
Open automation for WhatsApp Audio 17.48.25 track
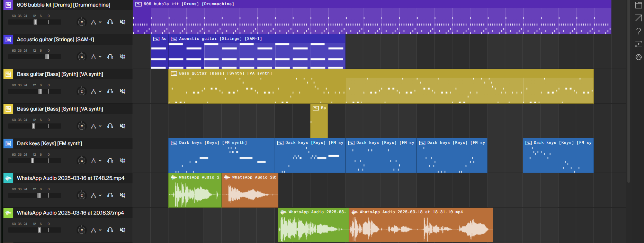(x=93, y=196)
